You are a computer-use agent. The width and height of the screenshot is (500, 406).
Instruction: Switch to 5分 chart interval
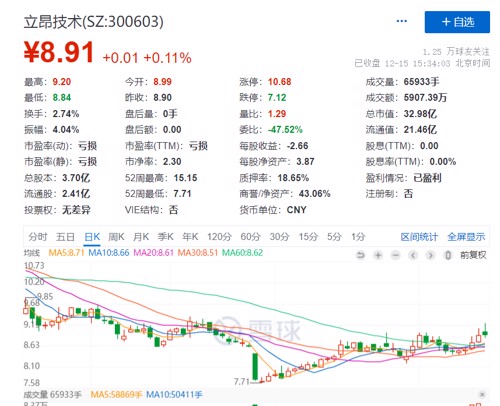[334, 237]
